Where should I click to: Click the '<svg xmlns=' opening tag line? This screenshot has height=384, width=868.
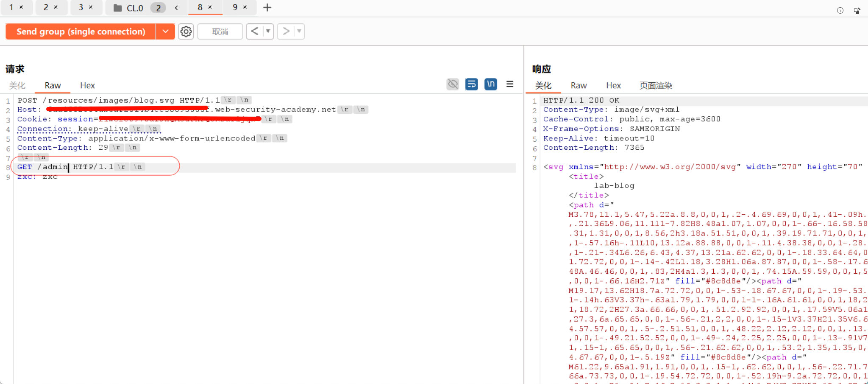[x=703, y=167]
